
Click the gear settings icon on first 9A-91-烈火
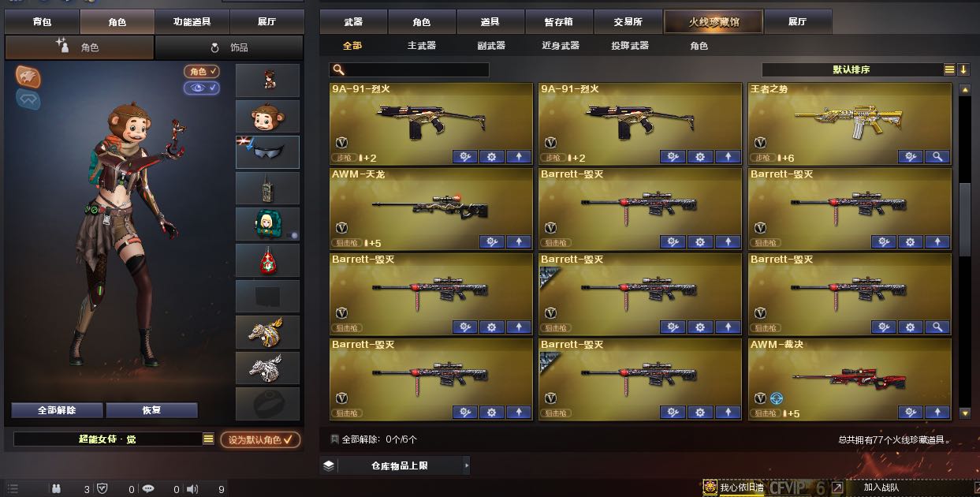click(x=492, y=157)
